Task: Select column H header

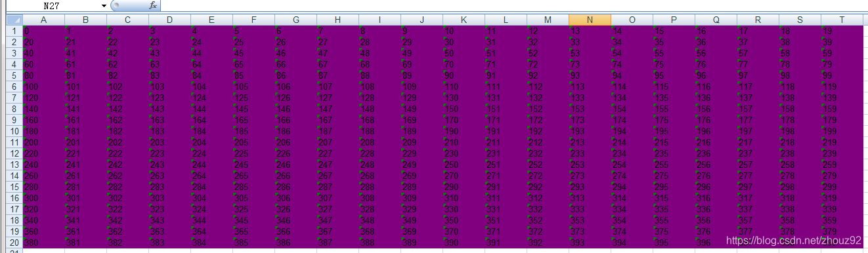Action: (337, 20)
